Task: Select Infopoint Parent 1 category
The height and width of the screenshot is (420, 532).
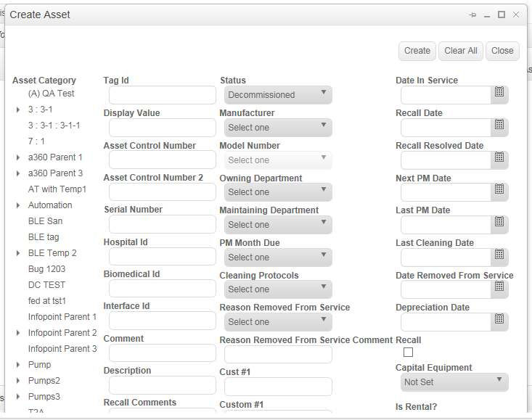Action: (62, 316)
